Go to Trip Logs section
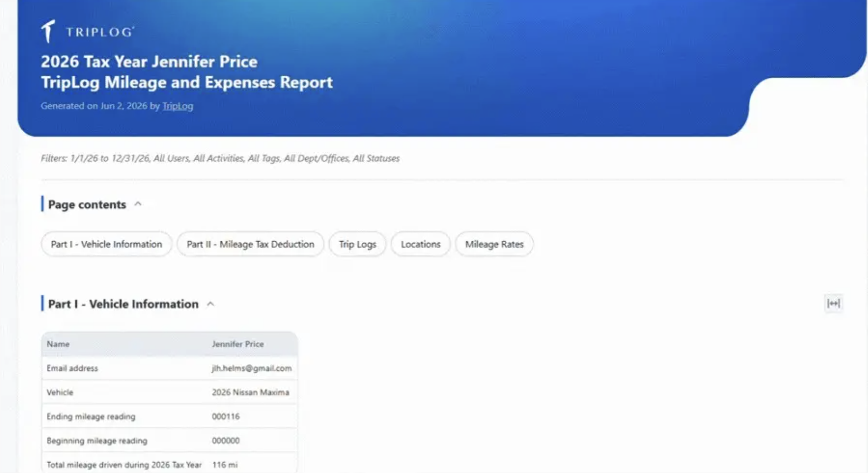Image resolution: width=868 pixels, height=473 pixels. click(357, 244)
